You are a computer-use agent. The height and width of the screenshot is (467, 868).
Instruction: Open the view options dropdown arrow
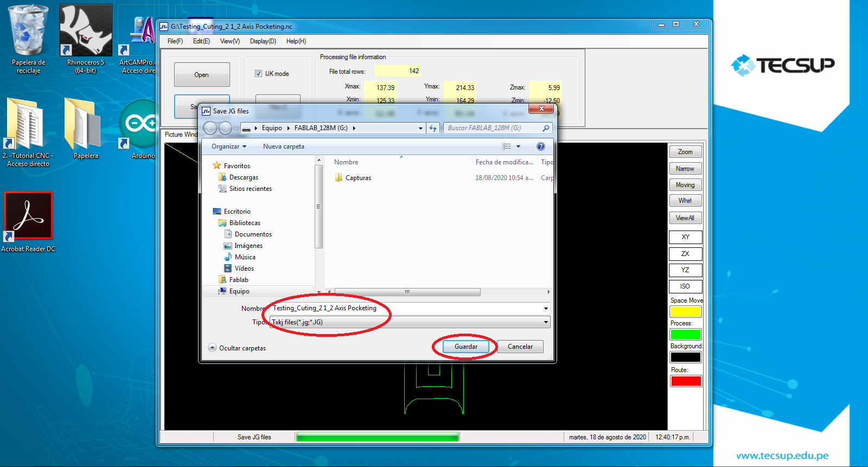pos(518,146)
